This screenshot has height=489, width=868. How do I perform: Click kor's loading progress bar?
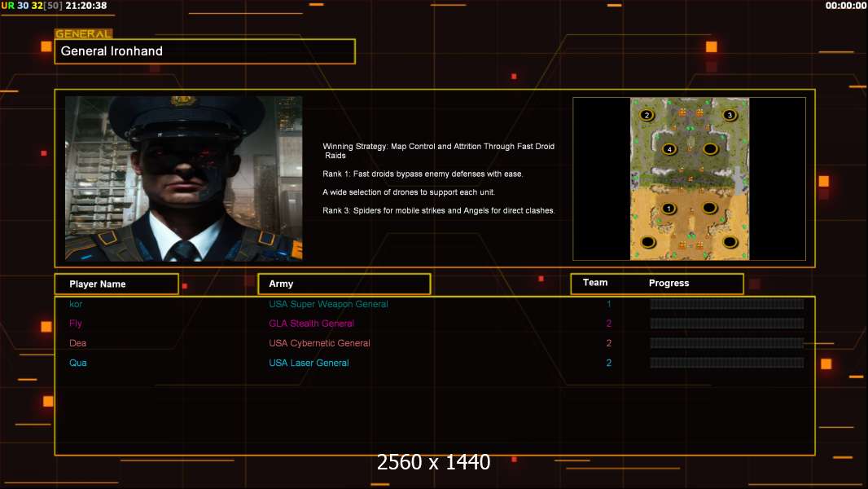tap(727, 304)
